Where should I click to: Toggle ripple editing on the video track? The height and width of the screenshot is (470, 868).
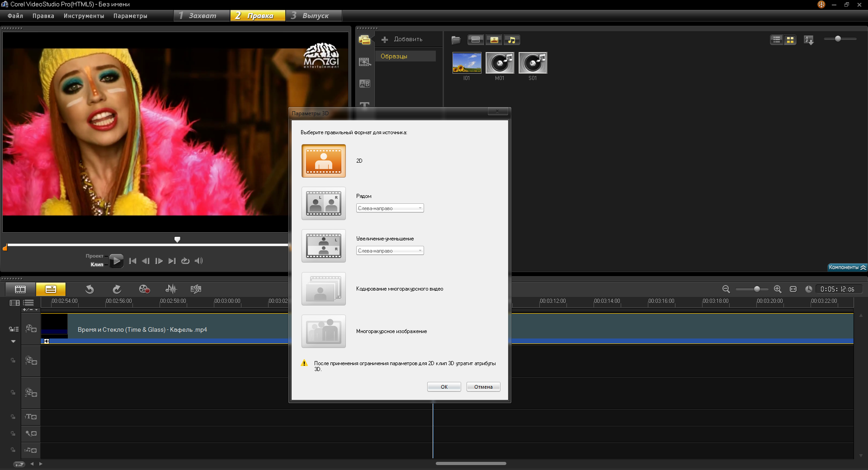[14, 329]
